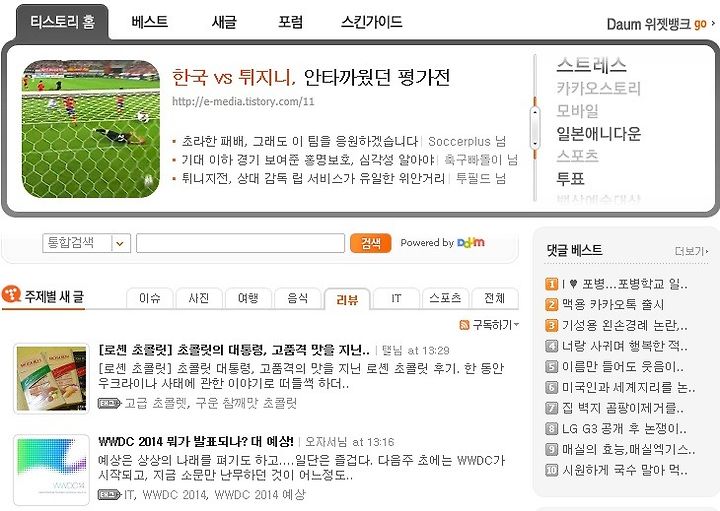Screen dimensions: 720x511
Task: Switch to the 베스트 top tab
Action: (149, 22)
